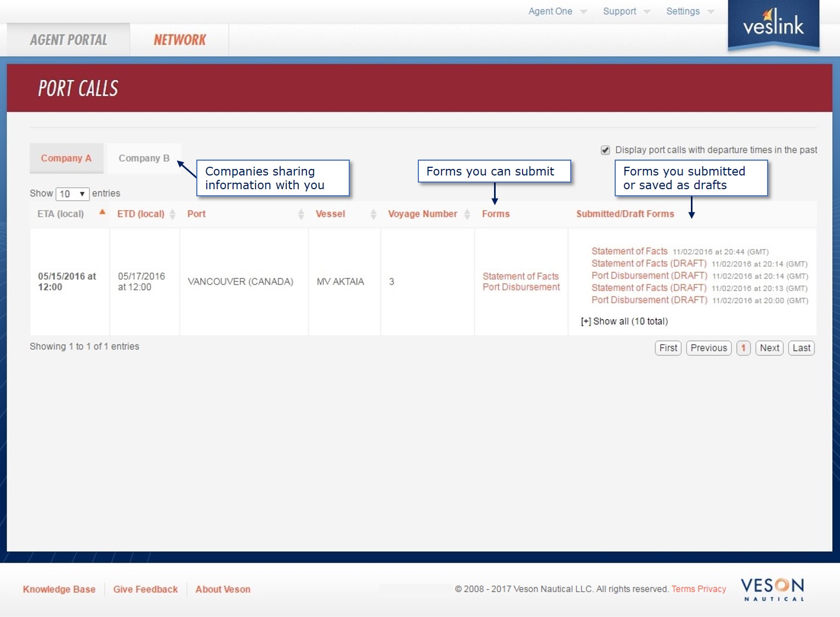
Task: Open the Statement of Facts form
Action: click(520, 276)
